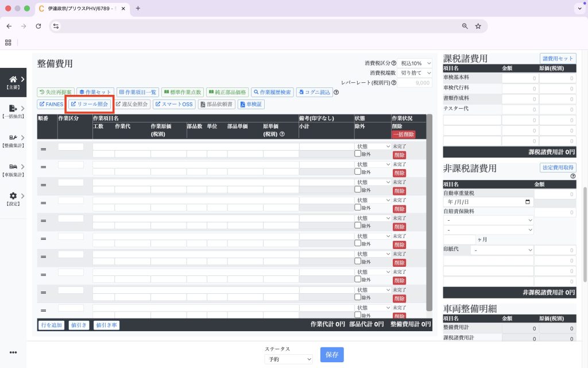The image size is (588, 368).
Task: Click the three-dots icon at sidebar bottom
Action: point(13,352)
